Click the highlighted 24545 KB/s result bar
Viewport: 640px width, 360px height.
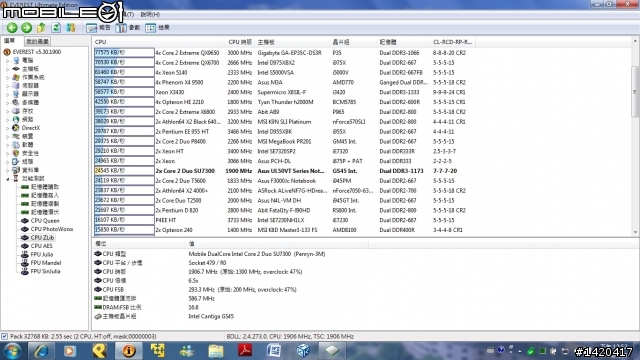pos(124,171)
